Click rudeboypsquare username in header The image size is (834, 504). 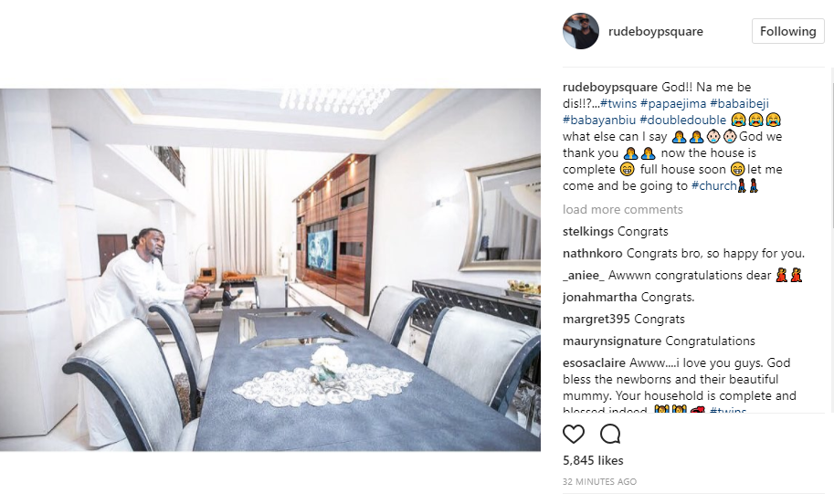[x=655, y=31]
